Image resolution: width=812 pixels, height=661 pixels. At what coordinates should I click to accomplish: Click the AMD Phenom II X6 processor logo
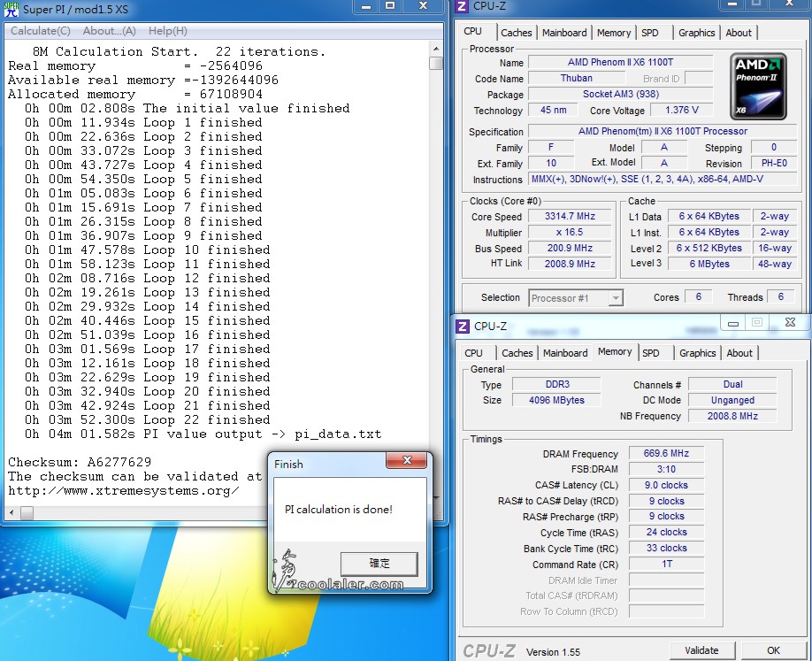click(758, 87)
